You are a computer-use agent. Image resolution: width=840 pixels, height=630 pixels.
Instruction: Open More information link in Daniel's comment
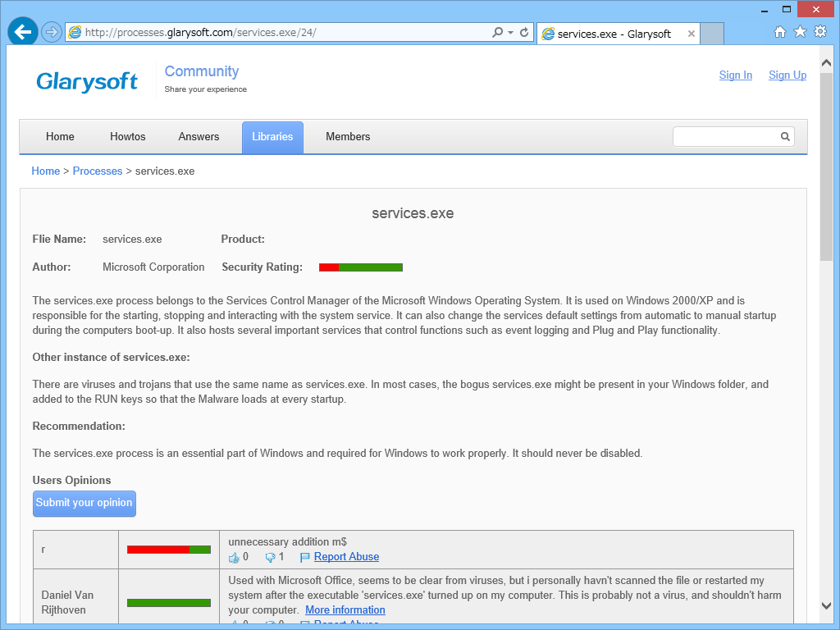pos(345,610)
